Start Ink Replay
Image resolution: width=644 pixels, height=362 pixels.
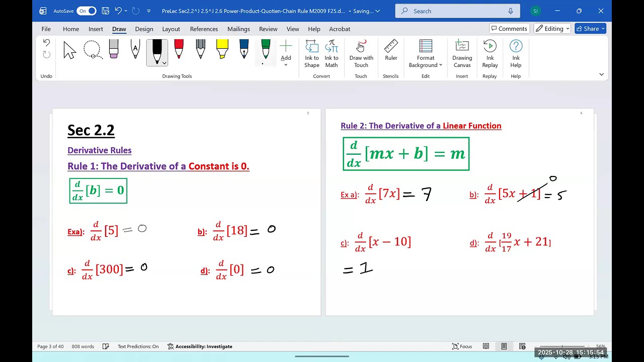490,54
